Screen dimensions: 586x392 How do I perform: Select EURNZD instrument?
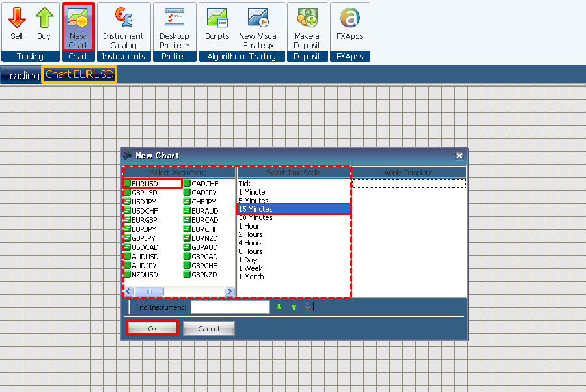click(x=201, y=238)
